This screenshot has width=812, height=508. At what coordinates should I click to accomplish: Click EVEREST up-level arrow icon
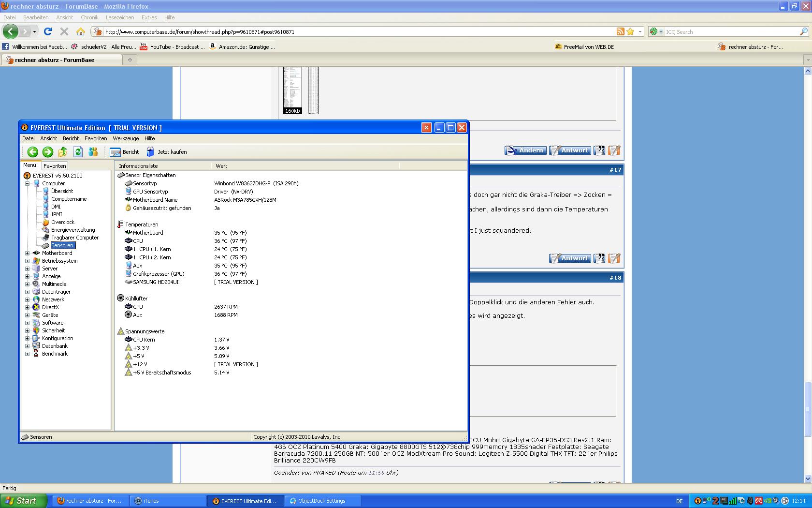[x=63, y=152]
